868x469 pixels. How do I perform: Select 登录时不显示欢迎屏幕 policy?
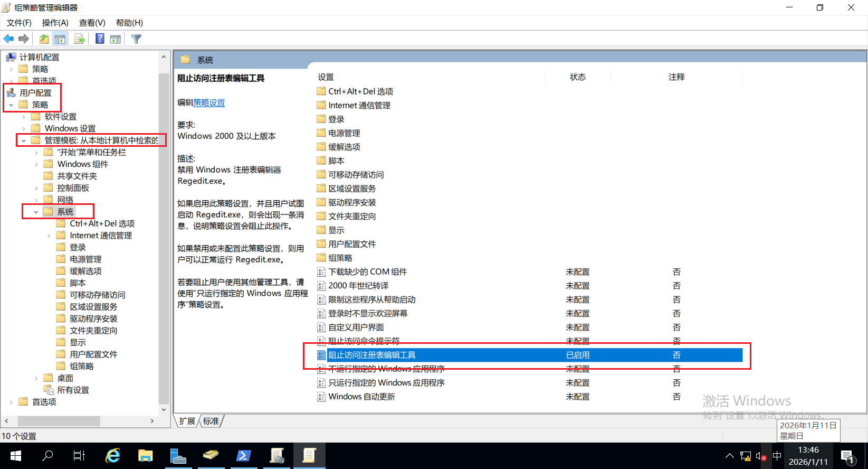point(368,314)
